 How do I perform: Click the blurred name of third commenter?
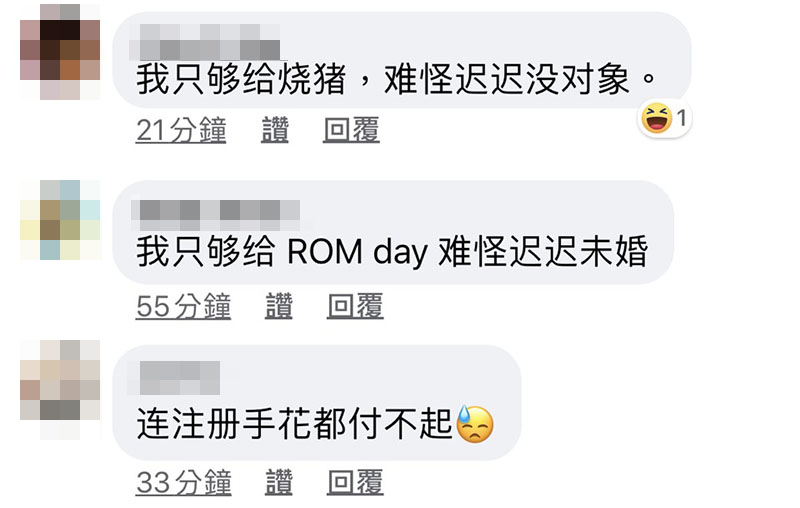click(179, 378)
